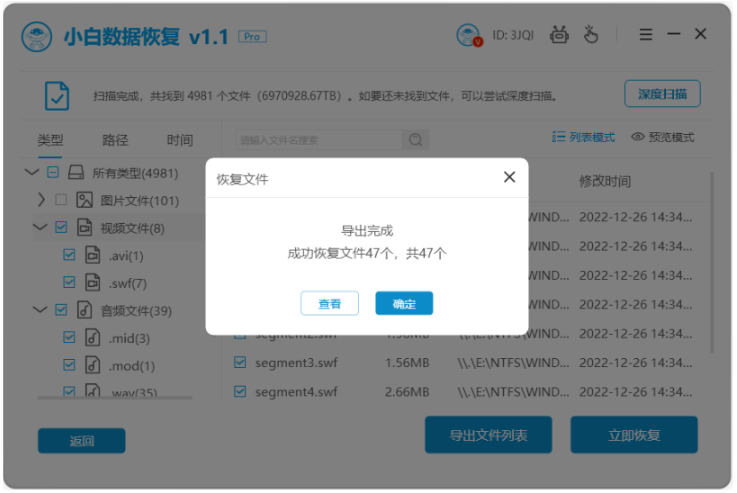Click the 返回 back button
This screenshot has width=737, height=493.
click(x=82, y=441)
